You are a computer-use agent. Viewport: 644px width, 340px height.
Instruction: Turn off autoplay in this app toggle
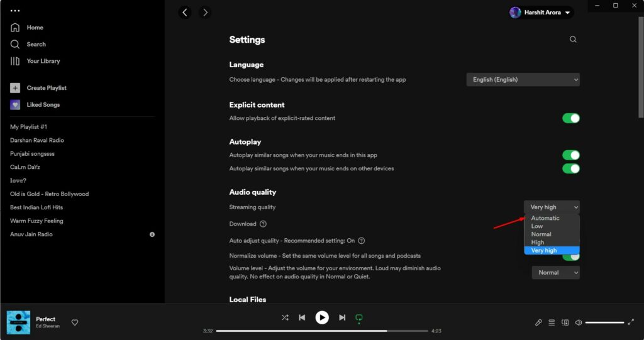(570, 155)
